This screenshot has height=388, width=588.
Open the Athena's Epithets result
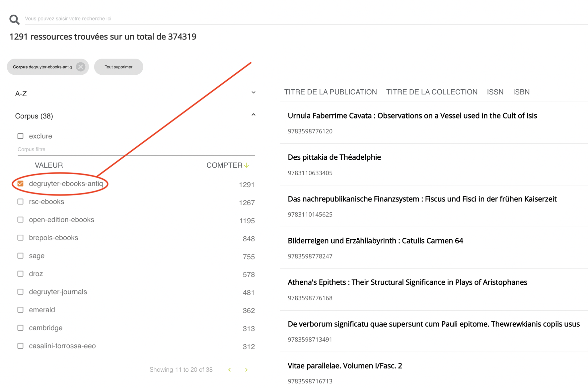click(x=407, y=282)
